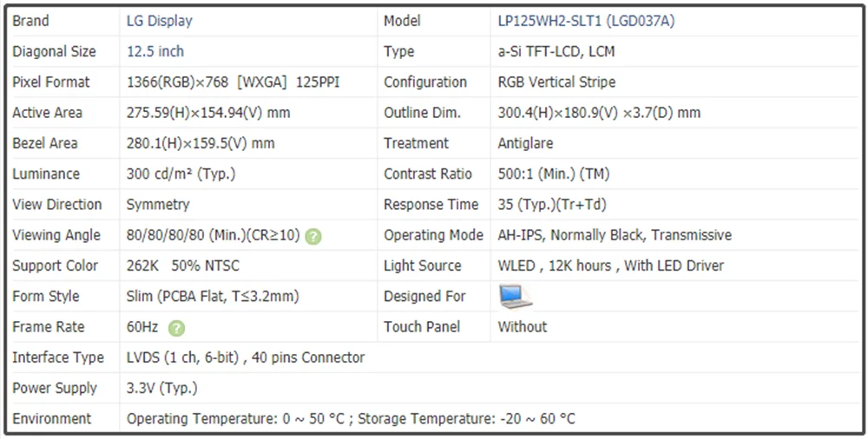Click the 500:1 contrast ratio value
This screenshot has height=439, width=868.
pos(553,174)
